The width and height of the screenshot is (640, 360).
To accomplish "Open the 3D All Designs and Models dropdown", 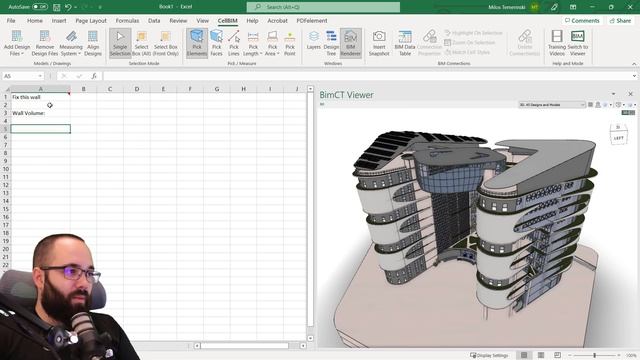I will (552, 105).
